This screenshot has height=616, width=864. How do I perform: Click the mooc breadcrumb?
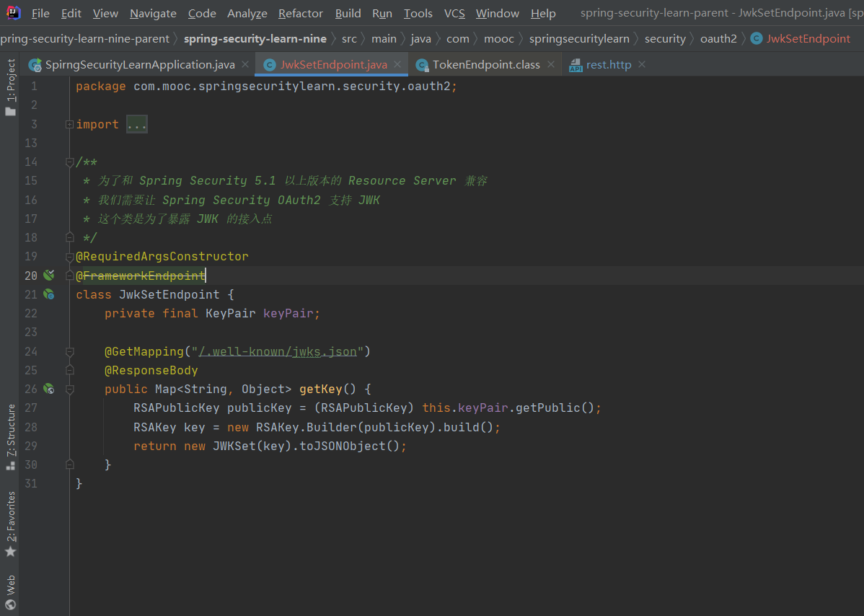[498, 38]
